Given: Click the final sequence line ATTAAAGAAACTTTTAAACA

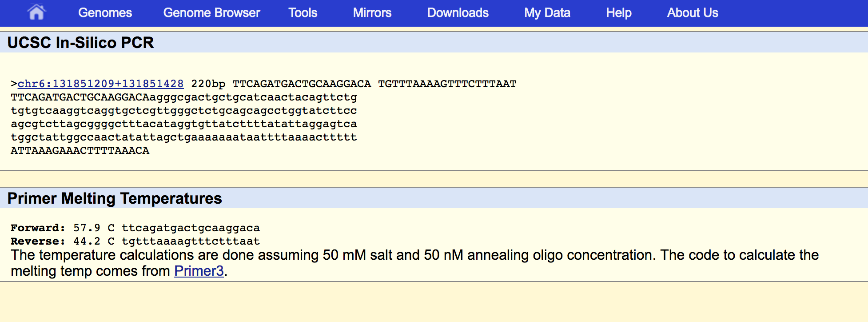Looking at the screenshot, I should click(80, 150).
